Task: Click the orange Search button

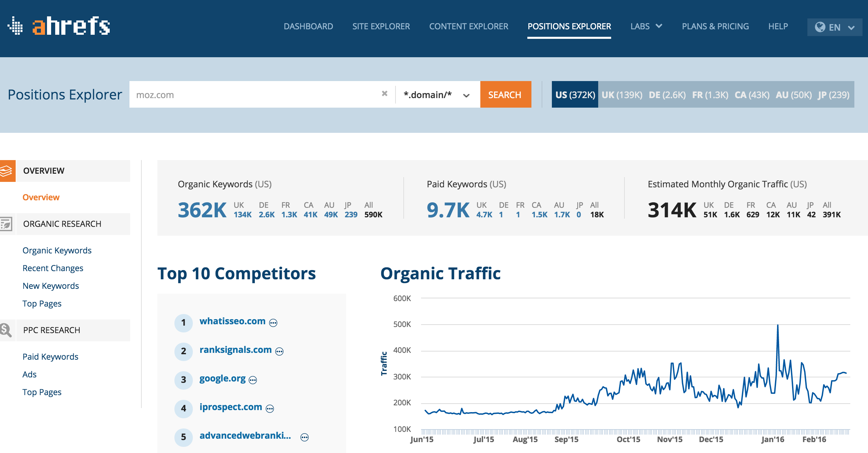Action: point(506,94)
